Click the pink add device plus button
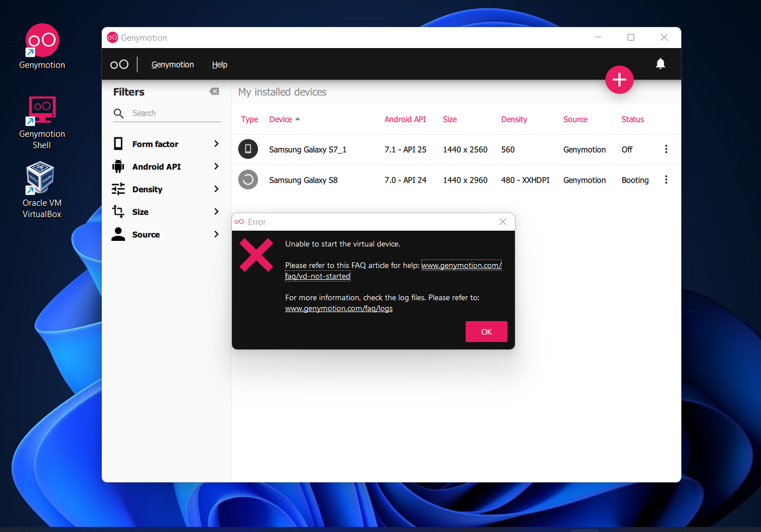The width and height of the screenshot is (761, 532). [619, 80]
